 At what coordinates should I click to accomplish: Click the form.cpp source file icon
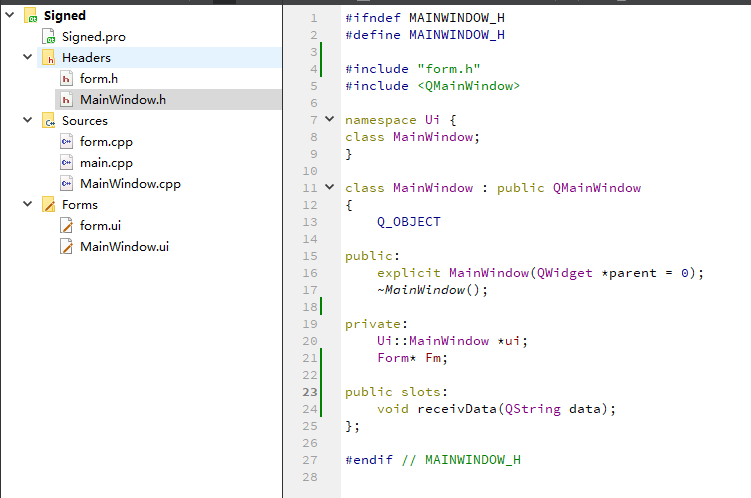pos(66,142)
